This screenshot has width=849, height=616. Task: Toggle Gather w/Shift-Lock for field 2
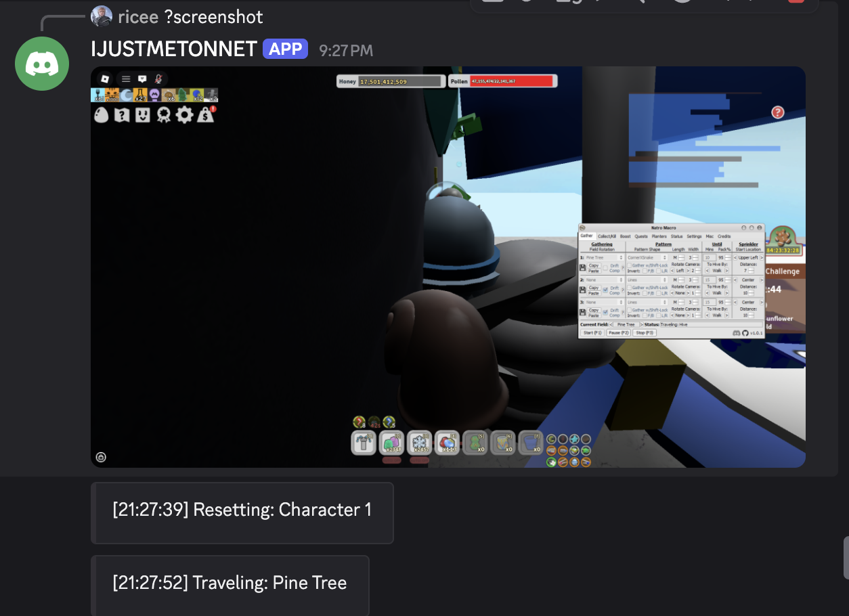point(630,288)
